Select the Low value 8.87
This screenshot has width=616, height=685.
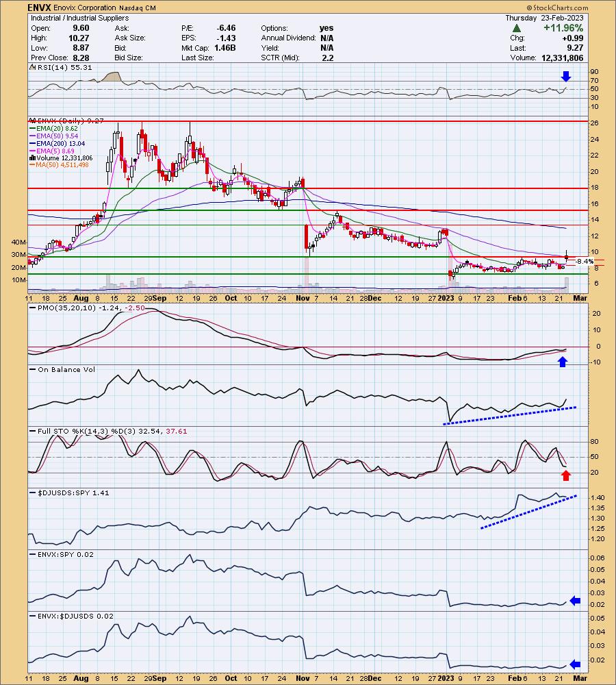(x=81, y=48)
